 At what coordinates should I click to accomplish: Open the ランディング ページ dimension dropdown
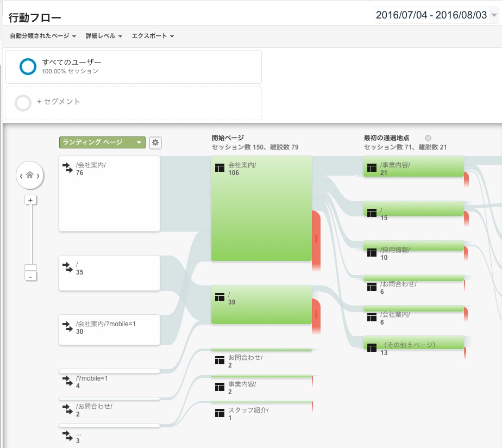click(102, 142)
